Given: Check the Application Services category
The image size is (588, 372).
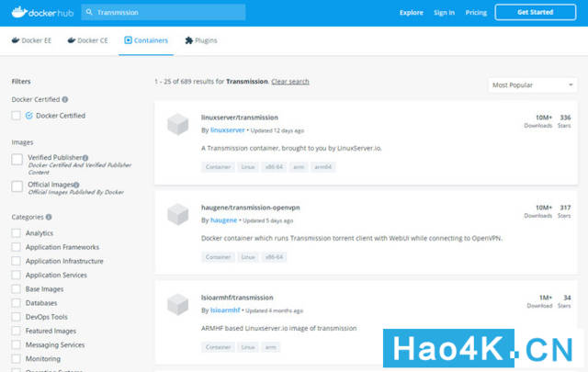Looking at the screenshot, I should tap(17, 275).
